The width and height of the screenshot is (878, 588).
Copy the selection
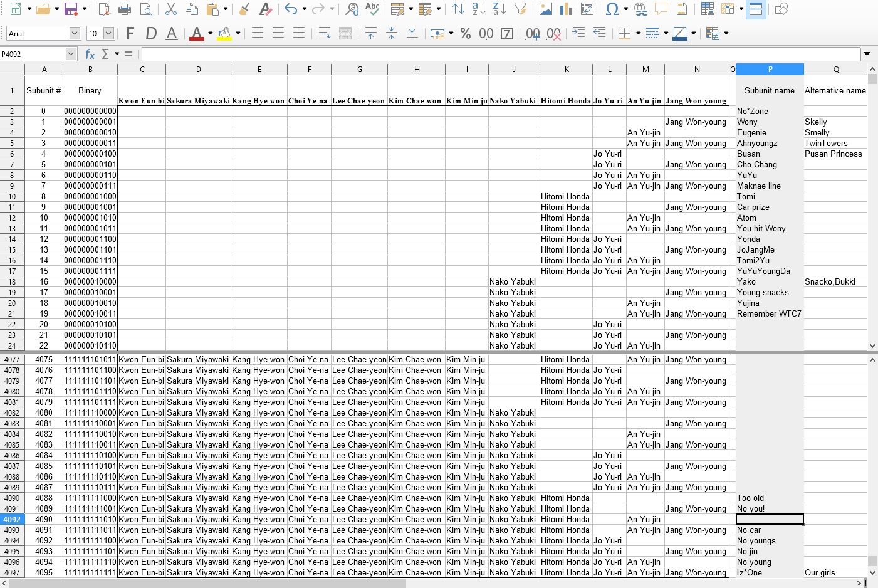click(x=192, y=9)
